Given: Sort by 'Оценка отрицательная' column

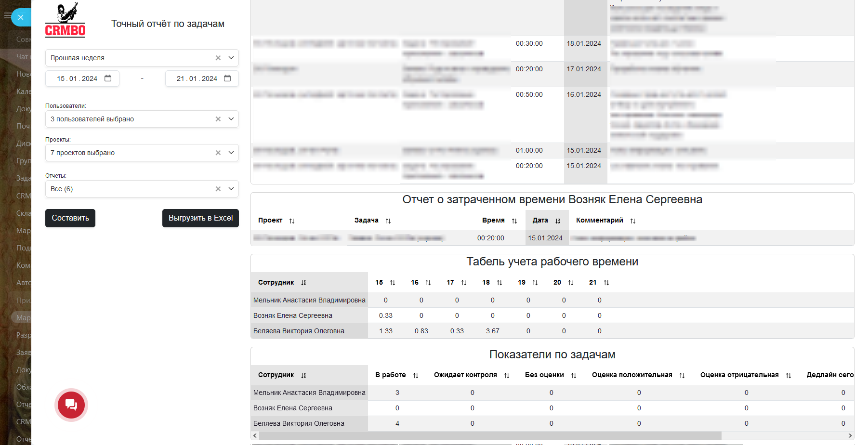Looking at the screenshot, I should tap(789, 376).
